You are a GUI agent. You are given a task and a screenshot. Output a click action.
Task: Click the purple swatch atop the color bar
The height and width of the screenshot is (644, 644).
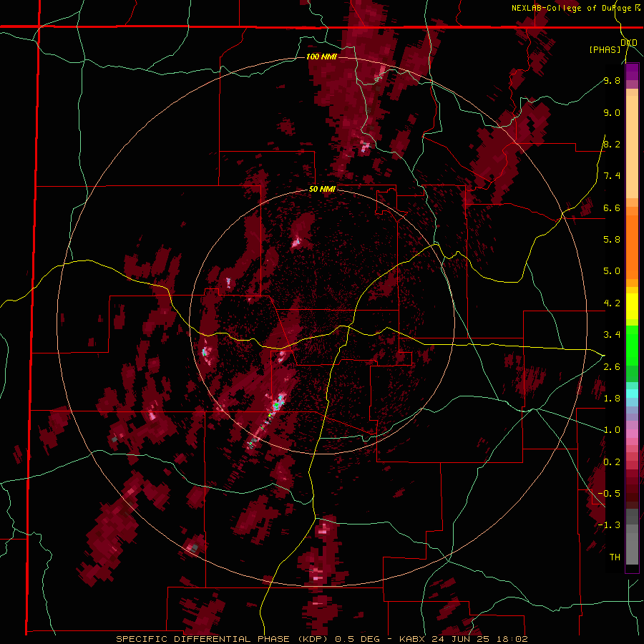(632, 70)
